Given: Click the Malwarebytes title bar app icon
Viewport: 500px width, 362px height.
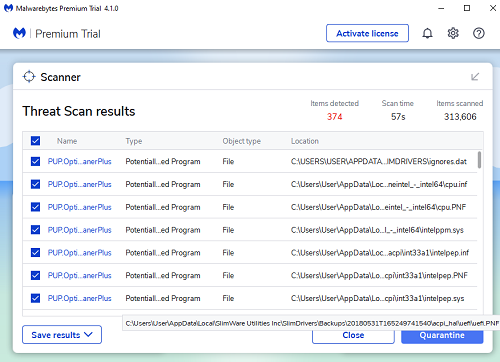Looking at the screenshot, I should tap(8, 8).
